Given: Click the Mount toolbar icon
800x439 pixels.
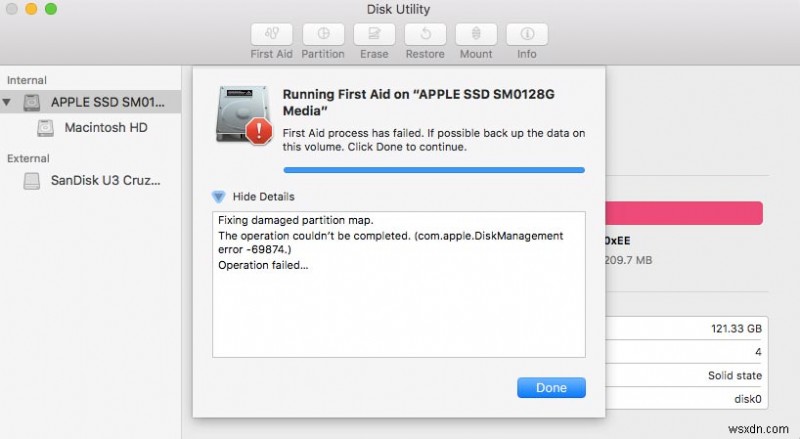Looking at the screenshot, I should tap(476, 33).
